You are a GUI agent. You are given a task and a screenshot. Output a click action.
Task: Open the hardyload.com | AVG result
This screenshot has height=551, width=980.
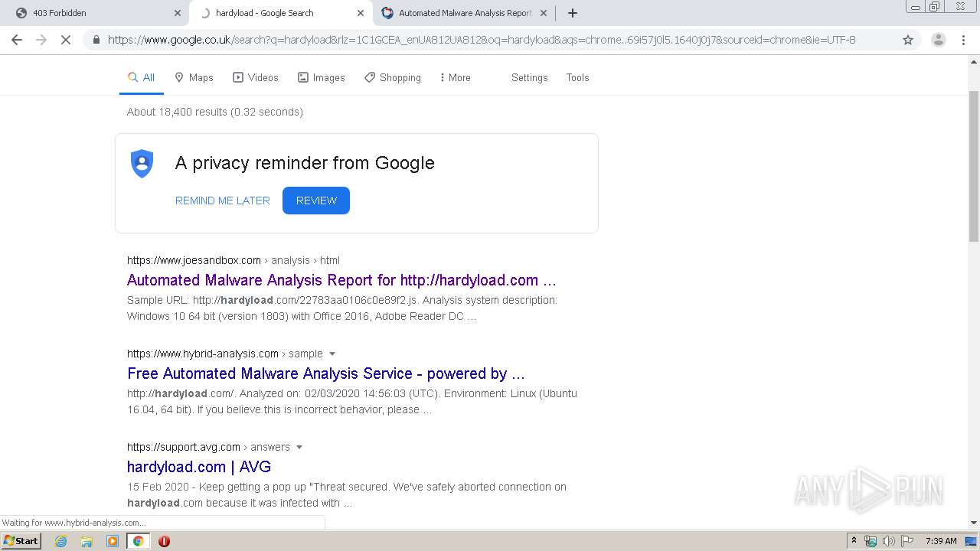(199, 467)
